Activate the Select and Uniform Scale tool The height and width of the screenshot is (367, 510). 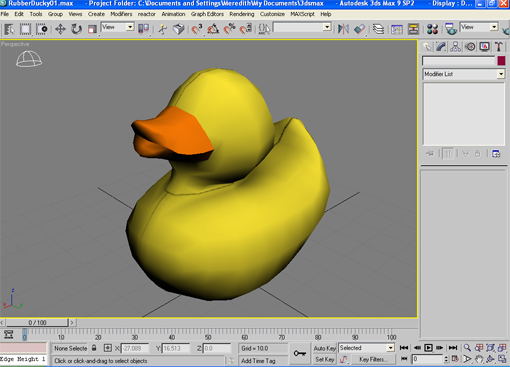pyautogui.click(x=92, y=29)
